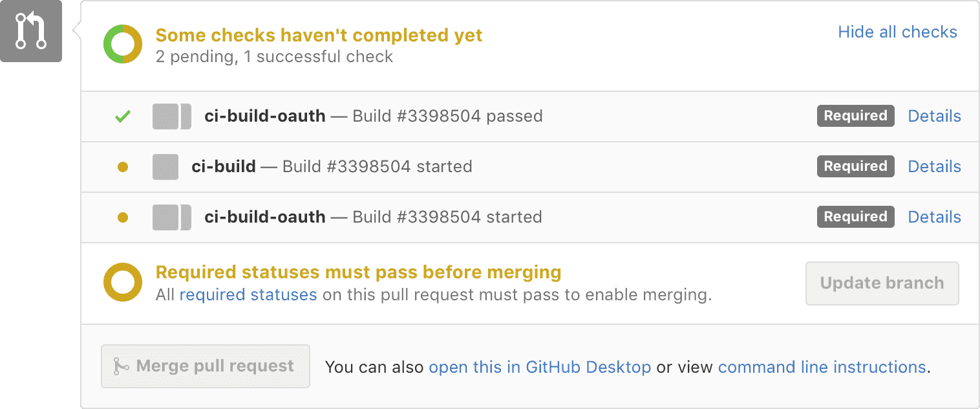Follow the required statuses link
The image size is (980, 409).
(248, 295)
